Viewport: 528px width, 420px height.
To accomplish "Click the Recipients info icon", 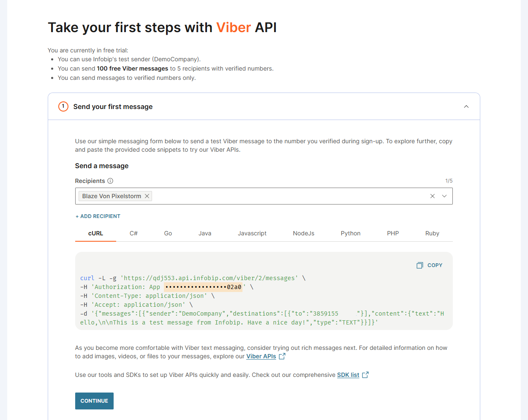I will [110, 181].
